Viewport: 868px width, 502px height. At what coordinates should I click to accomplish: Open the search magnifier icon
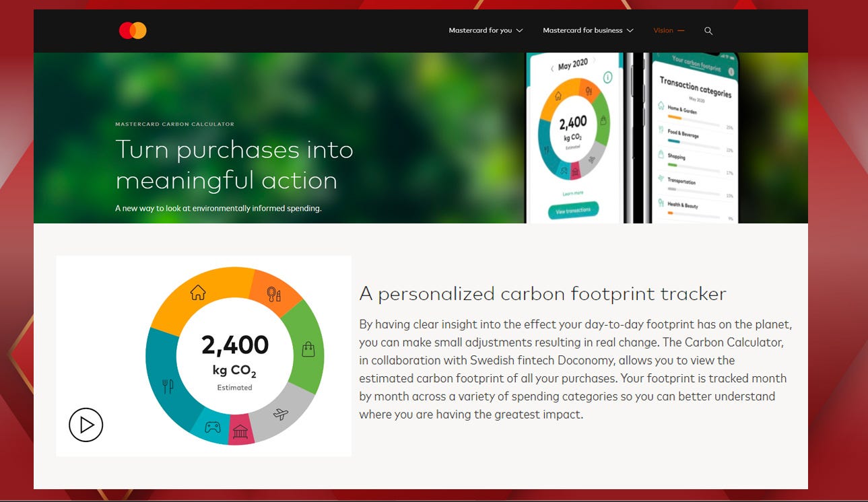(x=708, y=31)
